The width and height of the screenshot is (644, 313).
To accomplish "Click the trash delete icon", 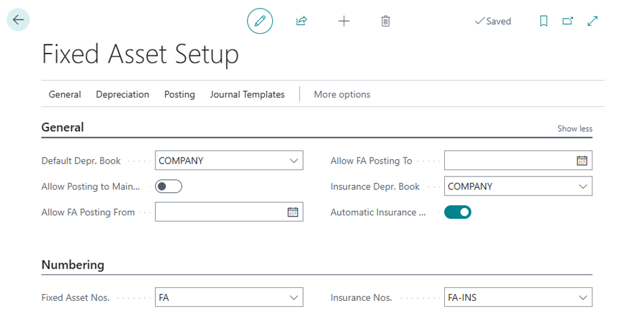I will pos(385,21).
